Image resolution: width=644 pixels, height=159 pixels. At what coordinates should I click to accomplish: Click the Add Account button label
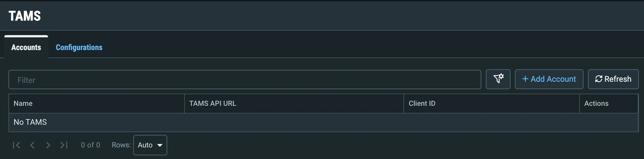[x=553, y=79]
